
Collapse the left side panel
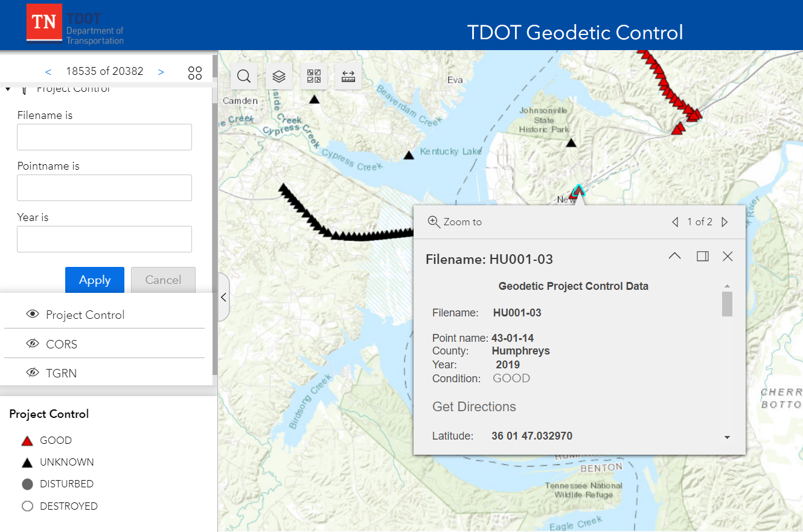pos(223,297)
